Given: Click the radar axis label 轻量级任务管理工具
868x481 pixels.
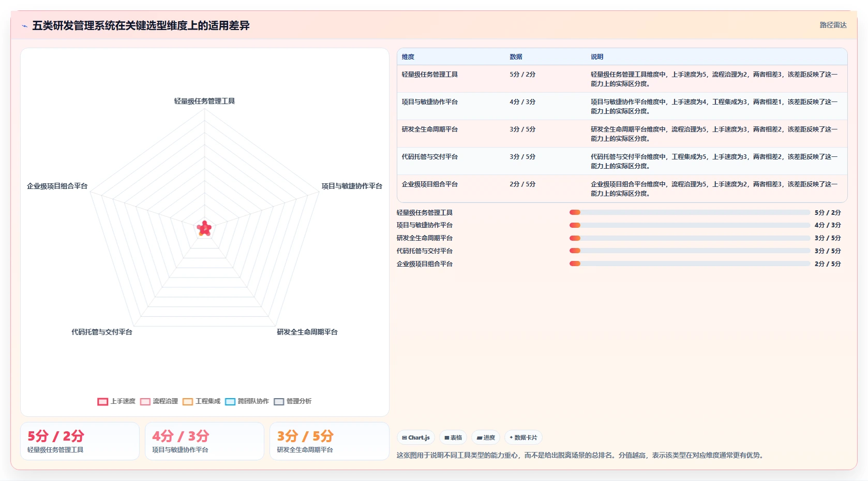Looking at the screenshot, I should coord(204,101).
